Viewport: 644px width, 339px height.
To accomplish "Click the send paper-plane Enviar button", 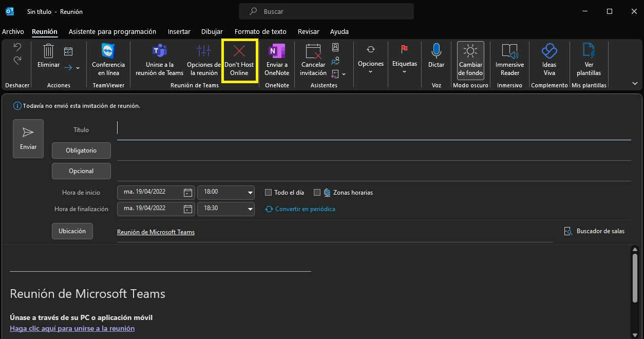I will [28, 139].
